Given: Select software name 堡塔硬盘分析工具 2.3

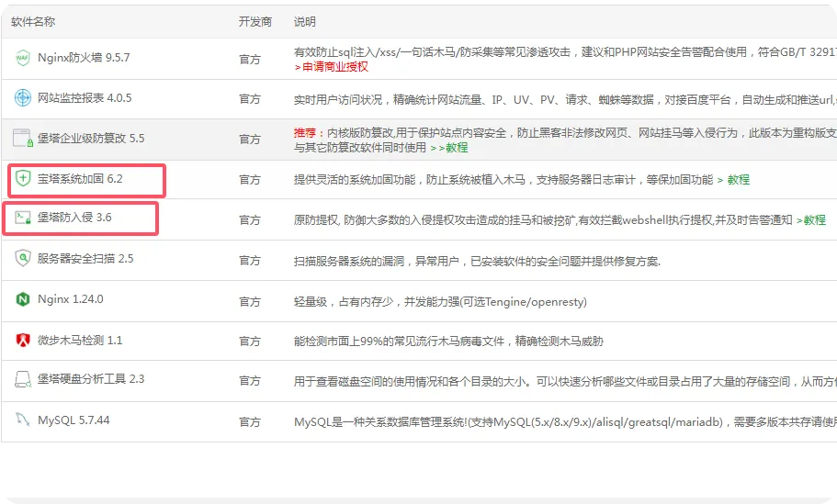Looking at the screenshot, I should [x=91, y=379].
